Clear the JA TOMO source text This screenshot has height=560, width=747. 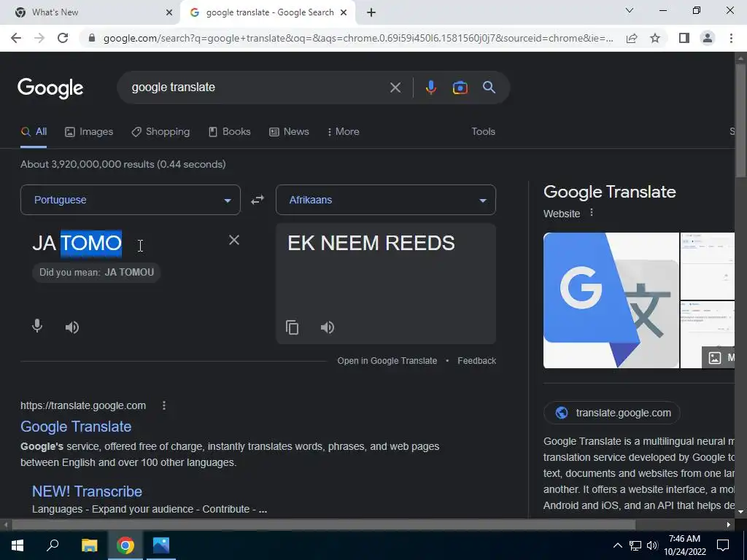coord(234,240)
